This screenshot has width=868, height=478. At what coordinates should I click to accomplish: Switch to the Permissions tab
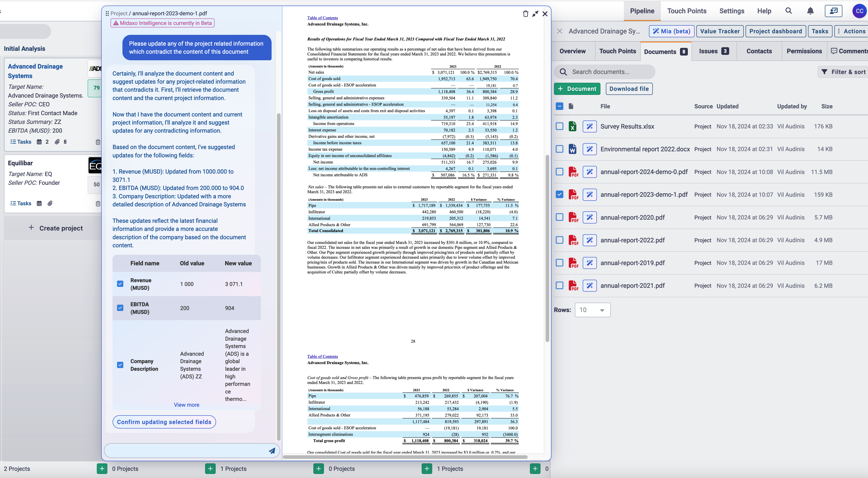804,51
